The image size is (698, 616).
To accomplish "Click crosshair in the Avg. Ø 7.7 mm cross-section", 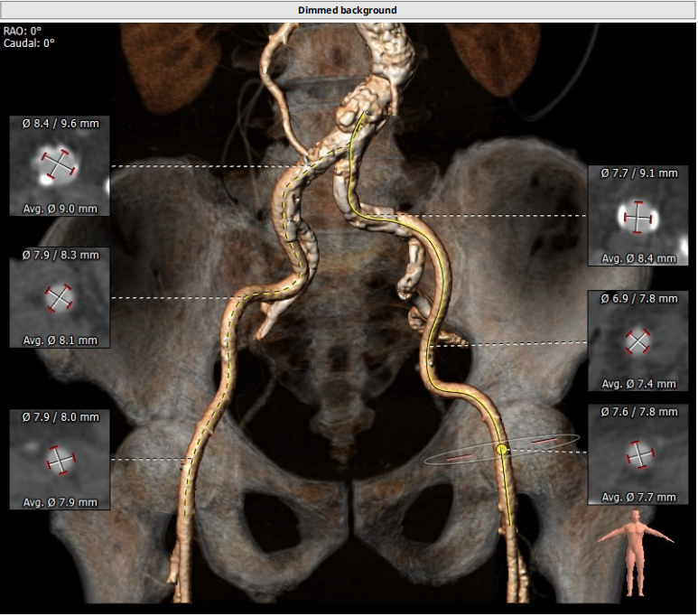I will coord(638,453).
